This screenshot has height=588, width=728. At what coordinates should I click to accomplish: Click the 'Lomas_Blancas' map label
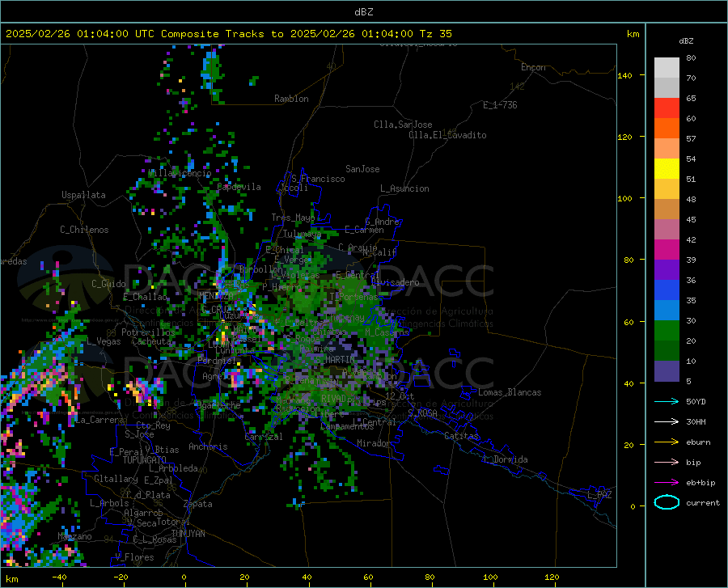(510, 392)
